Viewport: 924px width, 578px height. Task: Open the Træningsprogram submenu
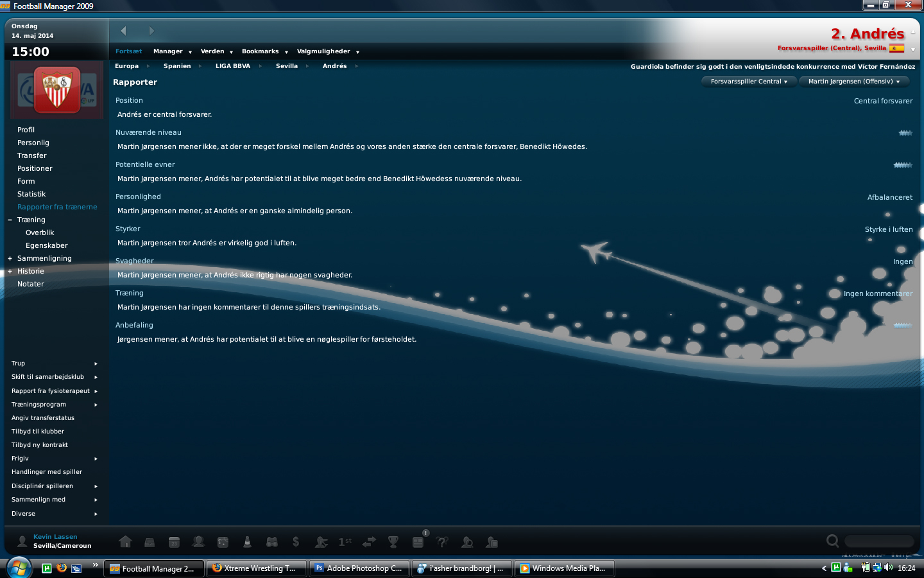click(55, 405)
